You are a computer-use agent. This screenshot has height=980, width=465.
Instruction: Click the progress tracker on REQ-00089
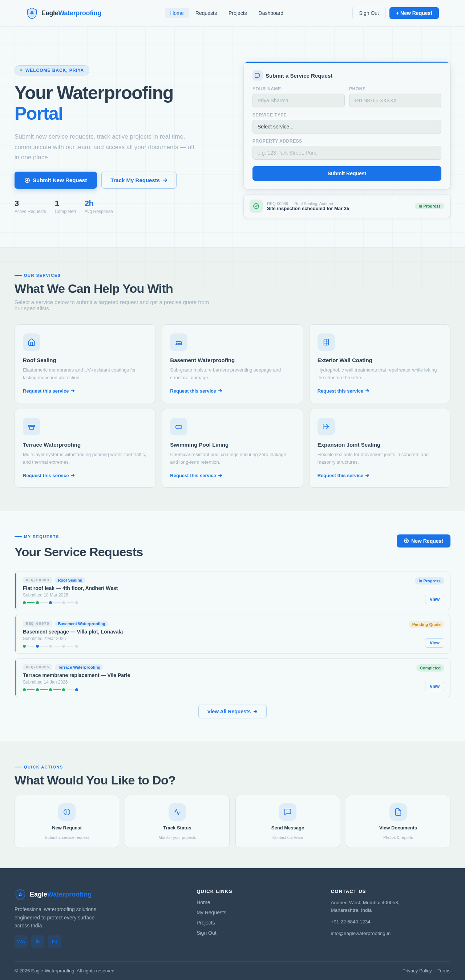pos(50,603)
